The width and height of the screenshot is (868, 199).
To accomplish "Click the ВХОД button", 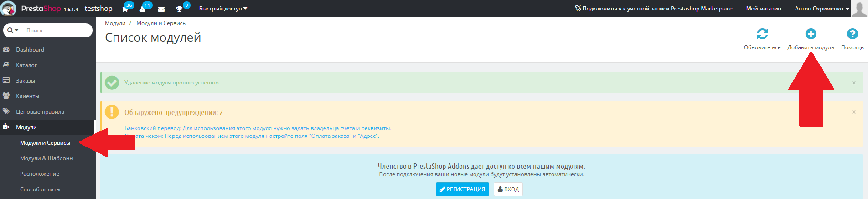I will 508,189.
